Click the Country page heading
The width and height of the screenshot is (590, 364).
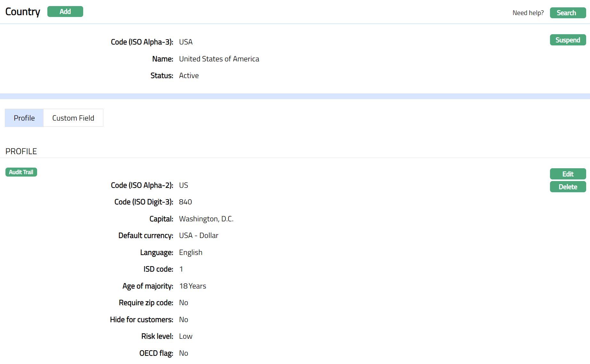point(23,12)
